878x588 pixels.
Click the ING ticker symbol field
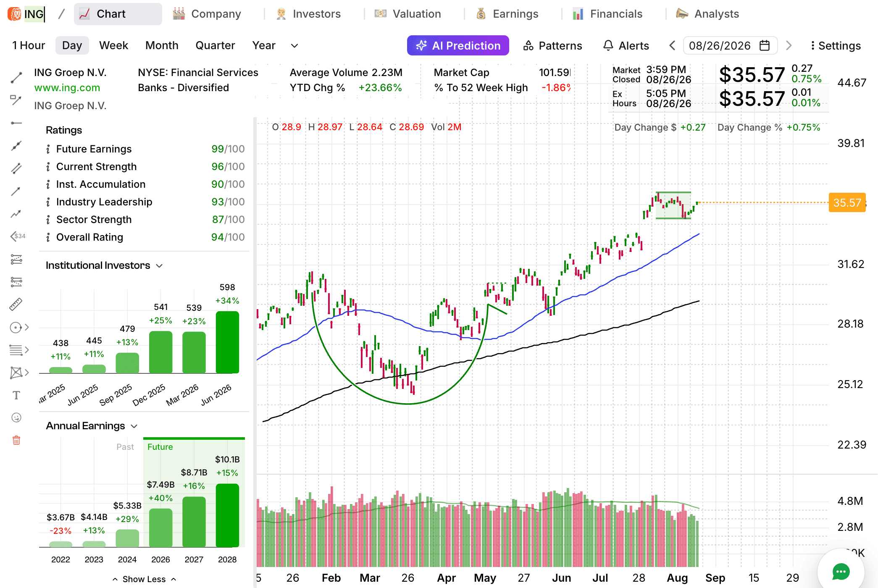(34, 14)
